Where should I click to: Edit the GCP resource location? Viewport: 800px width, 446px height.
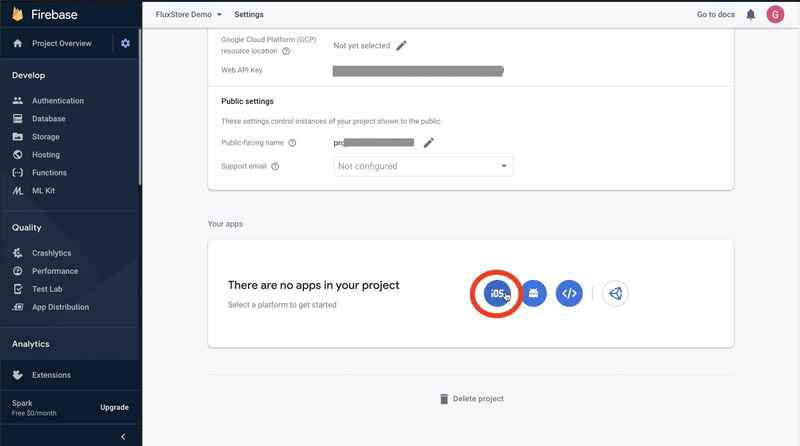pos(402,45)
